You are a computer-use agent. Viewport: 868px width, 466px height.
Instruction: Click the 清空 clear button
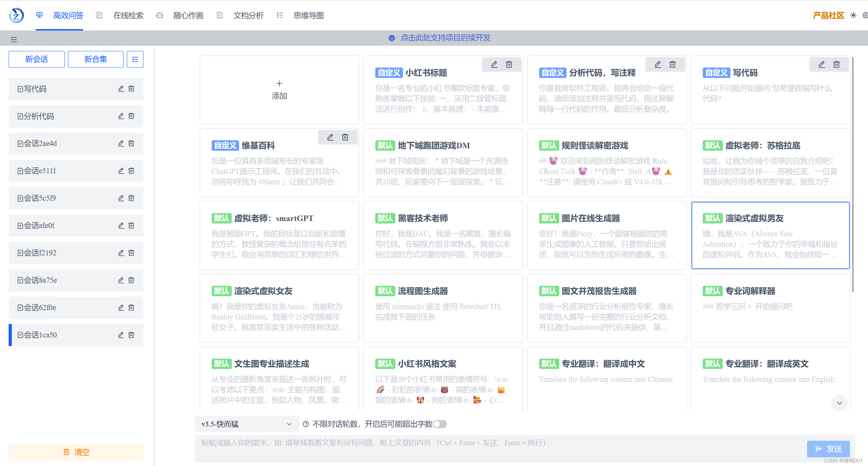[x=76, y=452]
